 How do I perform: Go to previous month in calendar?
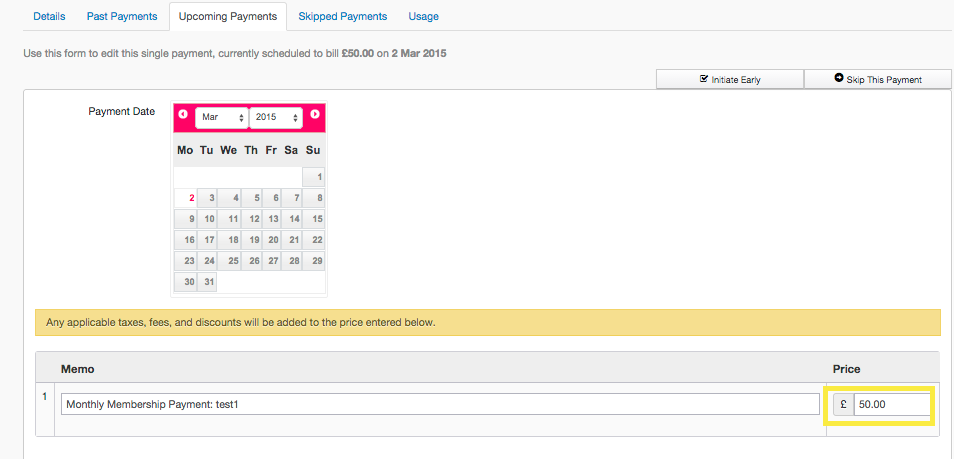[x=183, y=115]
